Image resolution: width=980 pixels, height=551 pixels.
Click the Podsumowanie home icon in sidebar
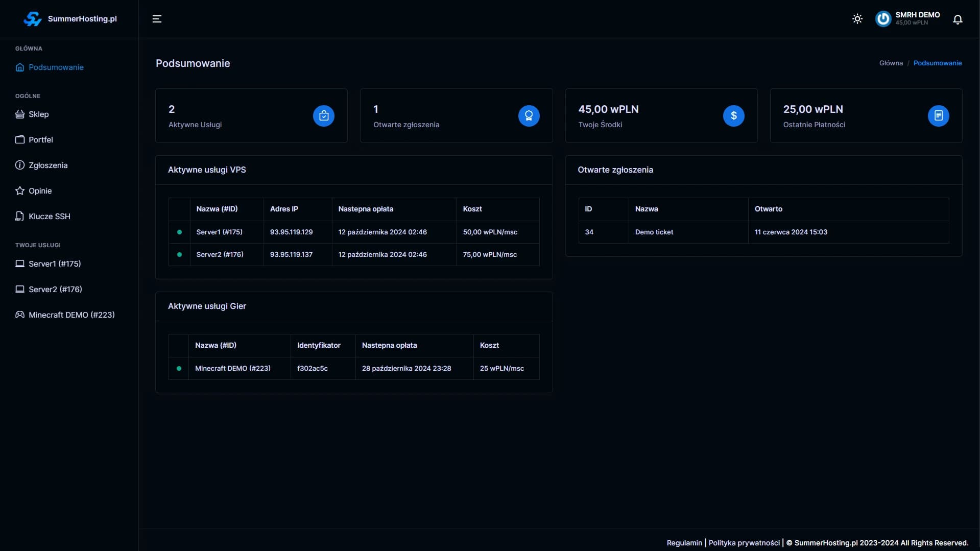click(x=20, y=67)
